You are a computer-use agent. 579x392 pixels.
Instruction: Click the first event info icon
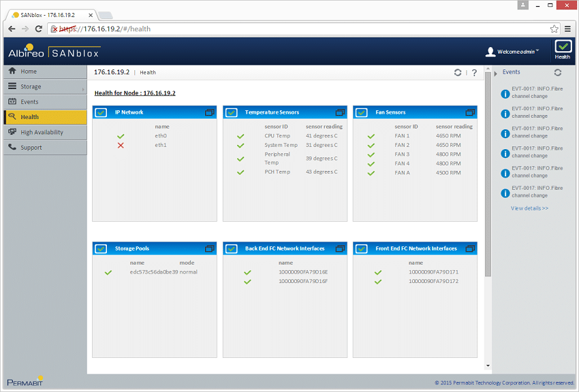505,94
